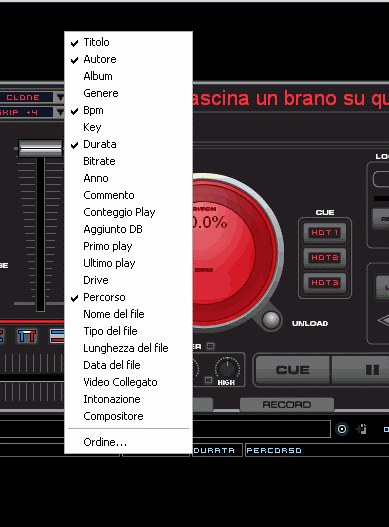Click the large CUE button
The image size is (389, 527).
[292, 370]
